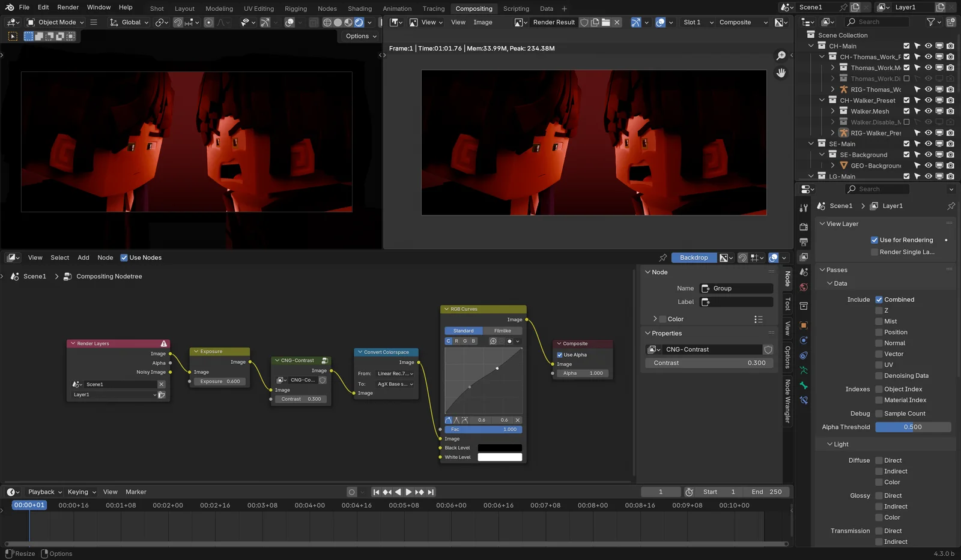Screen dimensions: 961x560
Task: Pin the compositor node panel
Action: tap(663, 257)
